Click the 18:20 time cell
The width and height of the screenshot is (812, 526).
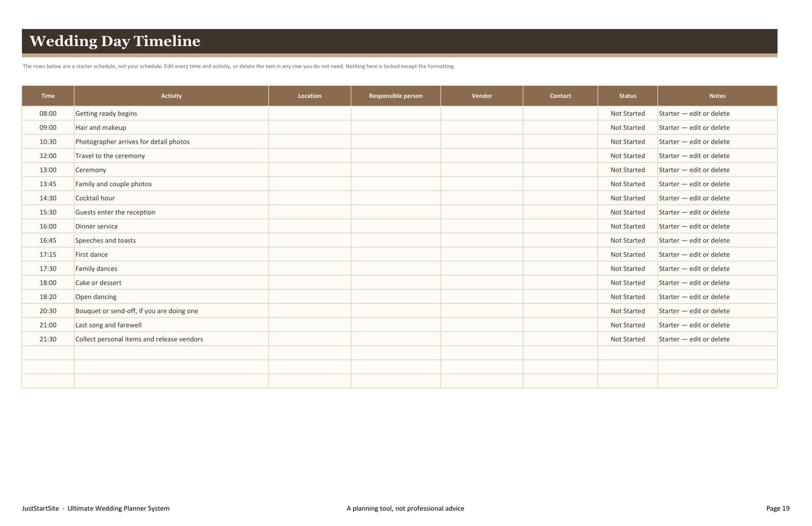tap(48, 297)
